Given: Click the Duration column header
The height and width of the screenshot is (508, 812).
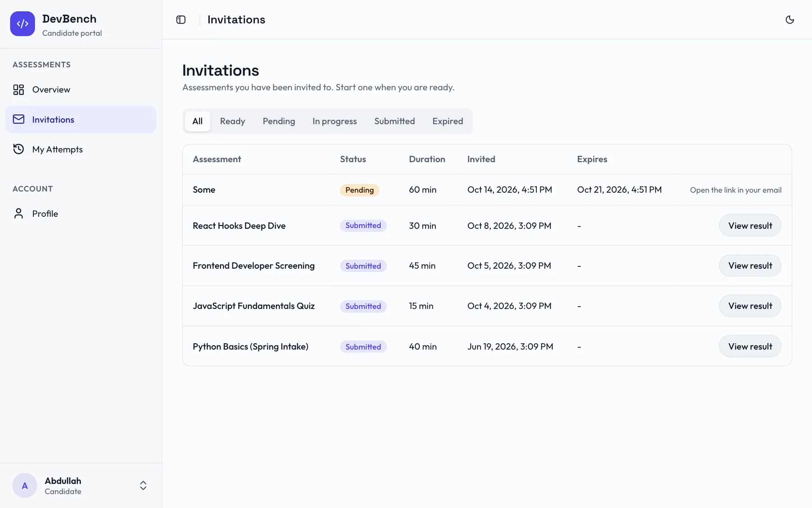Looking at the screenshot, I should tap(427, 159).
